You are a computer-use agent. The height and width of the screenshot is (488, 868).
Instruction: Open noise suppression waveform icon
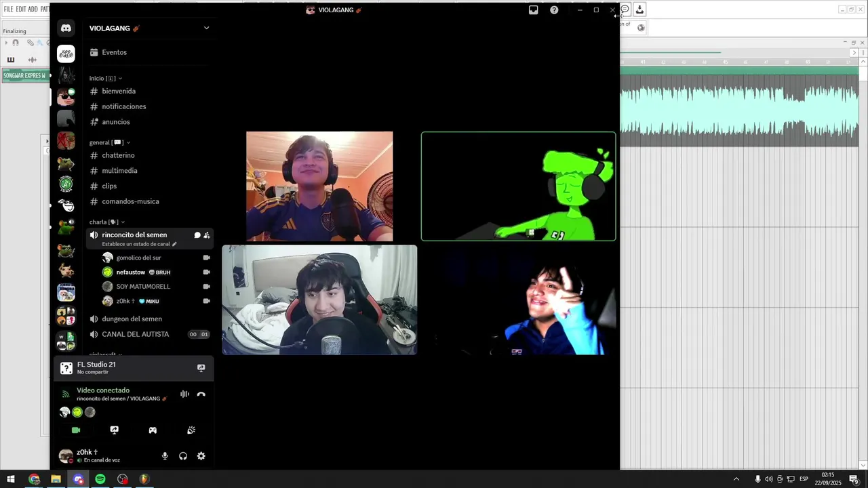click(184, 394)
